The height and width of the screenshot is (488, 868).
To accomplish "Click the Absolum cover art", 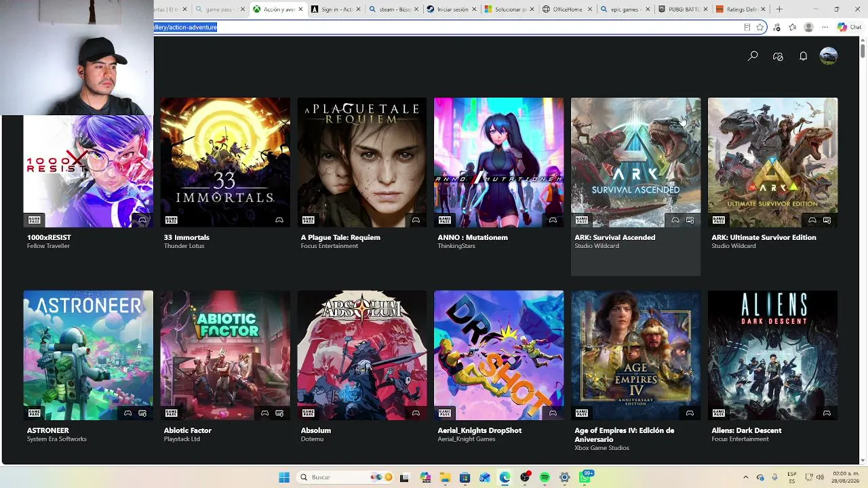I will click(362, 355).
